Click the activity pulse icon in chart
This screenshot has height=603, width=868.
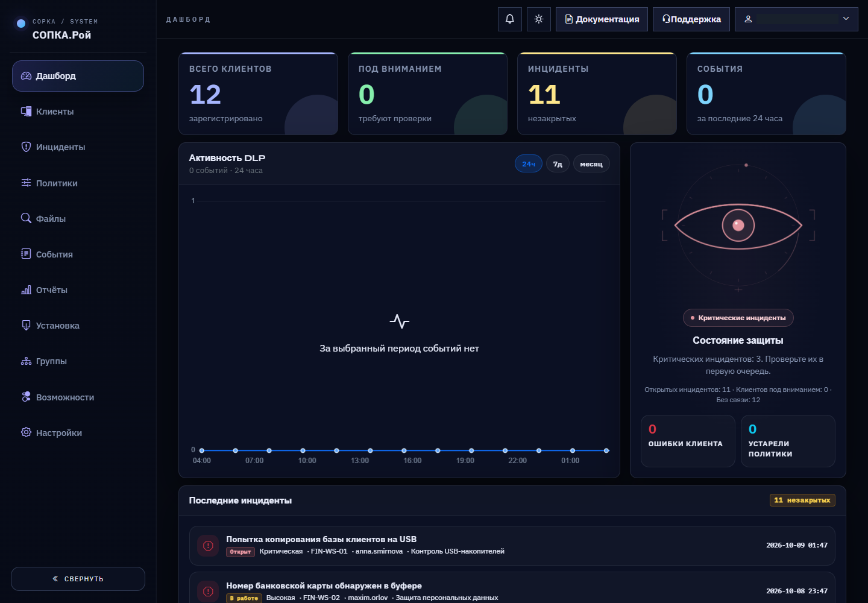point(400,321)
